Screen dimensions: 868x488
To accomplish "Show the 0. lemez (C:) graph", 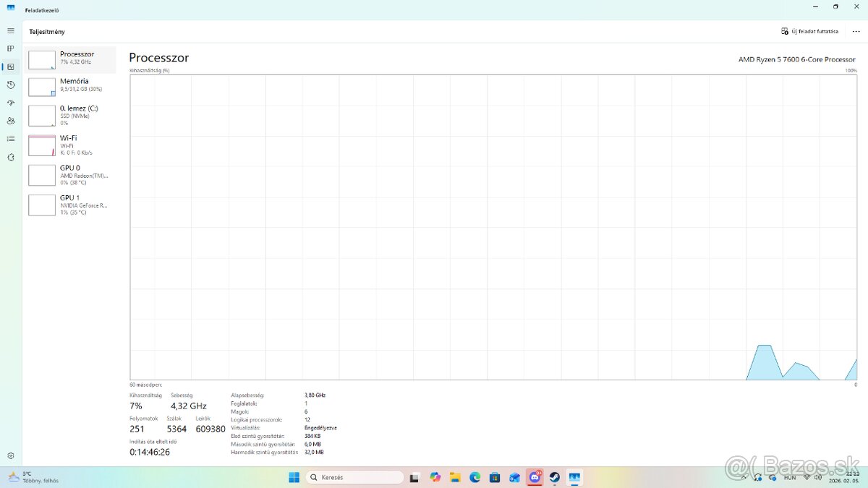I will (x=71, y=115).
